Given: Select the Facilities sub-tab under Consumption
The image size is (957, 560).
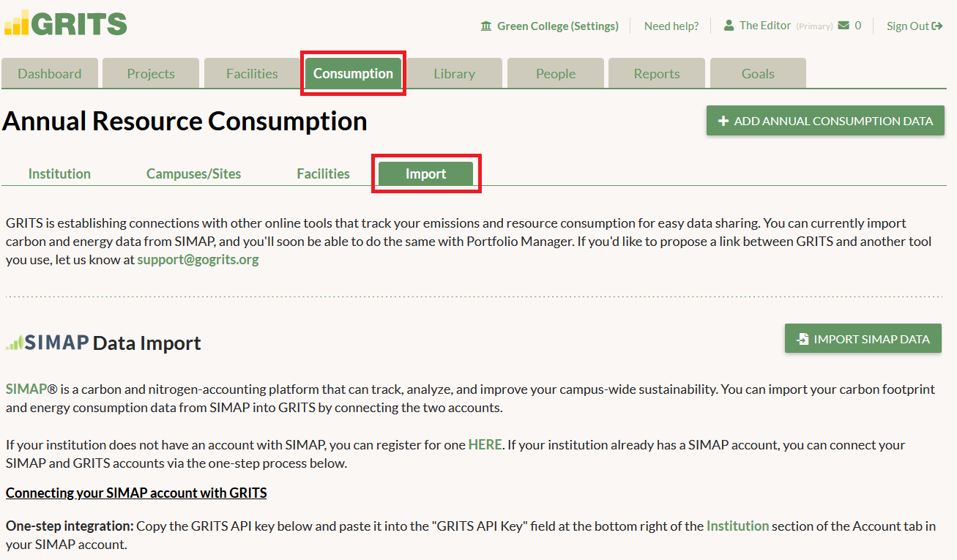Looking at the screenshot, I should 323,173.
